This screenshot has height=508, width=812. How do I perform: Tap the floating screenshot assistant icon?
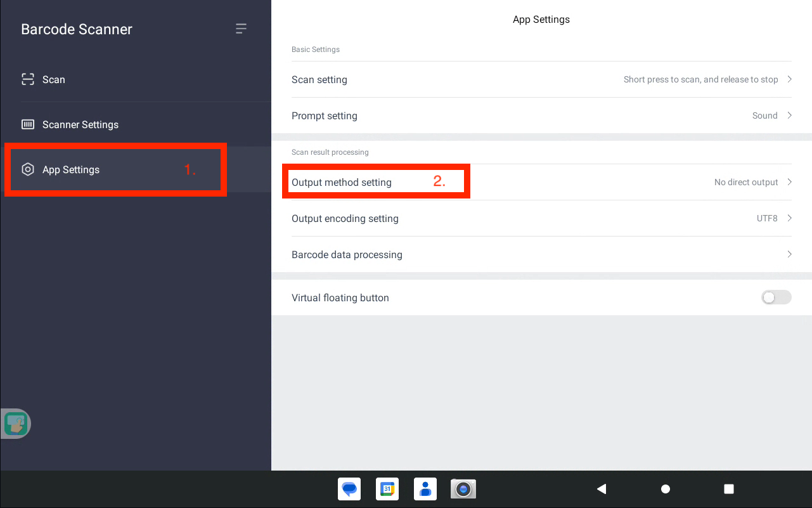(x=16, y=424)
